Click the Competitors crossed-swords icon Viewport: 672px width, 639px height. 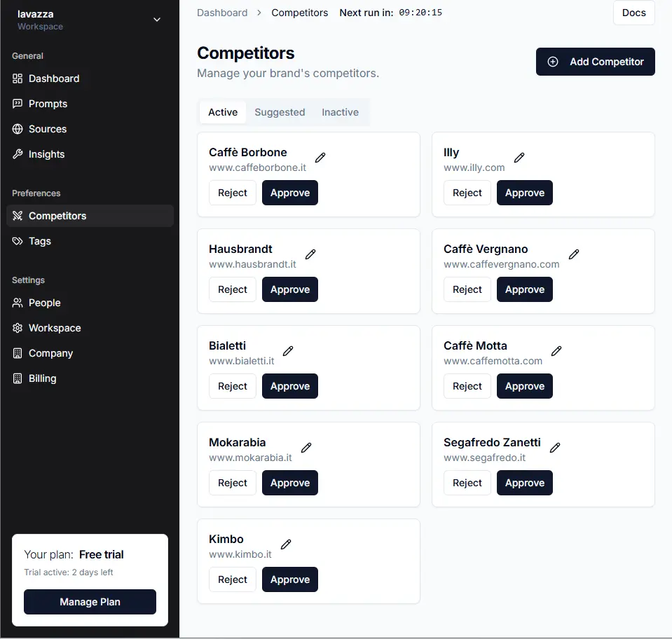17,216
